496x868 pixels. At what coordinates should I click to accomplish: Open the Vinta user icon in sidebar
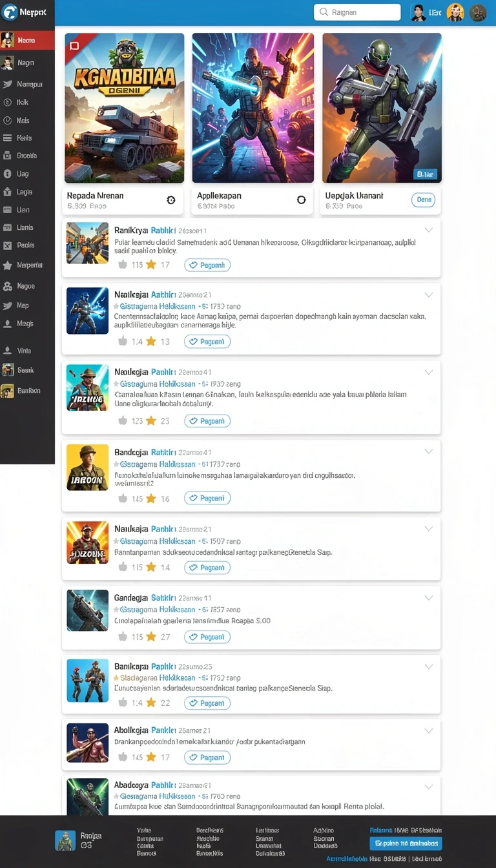tap(8, 351)
